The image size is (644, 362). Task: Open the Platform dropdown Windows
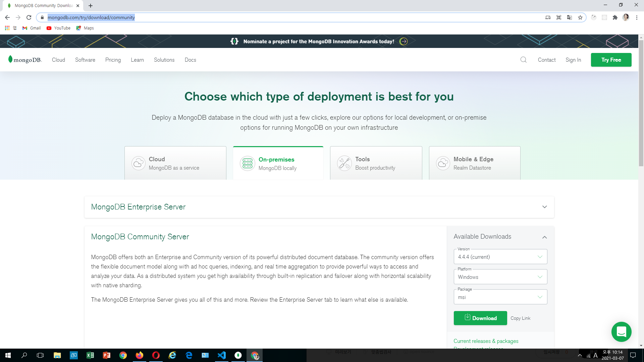[500, 277]
